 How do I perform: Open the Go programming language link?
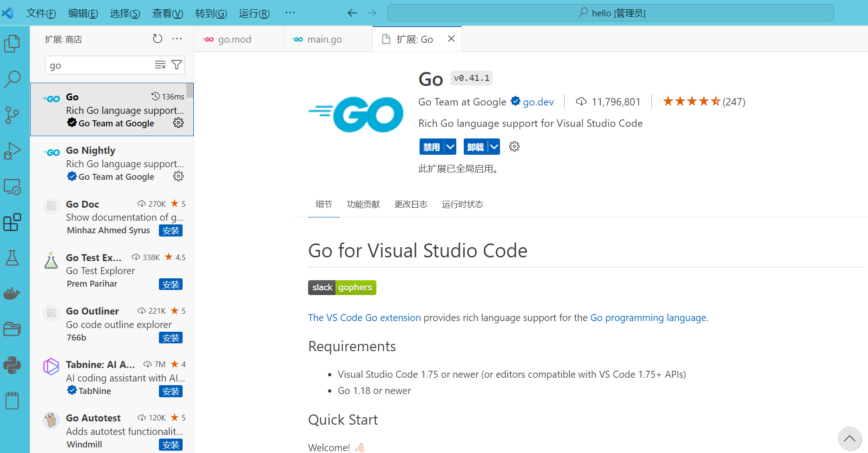click(648, 318)
